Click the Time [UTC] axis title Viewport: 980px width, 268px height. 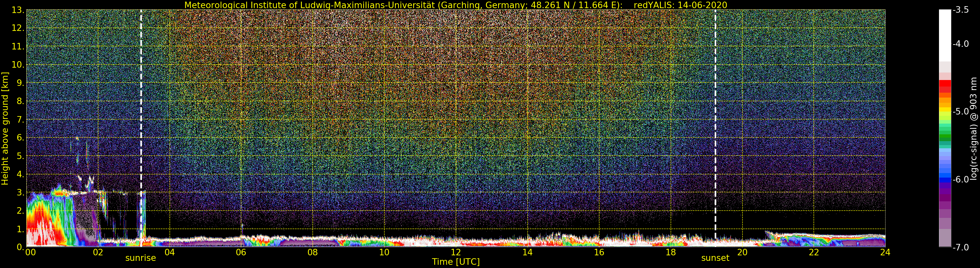tap(456, 262)
